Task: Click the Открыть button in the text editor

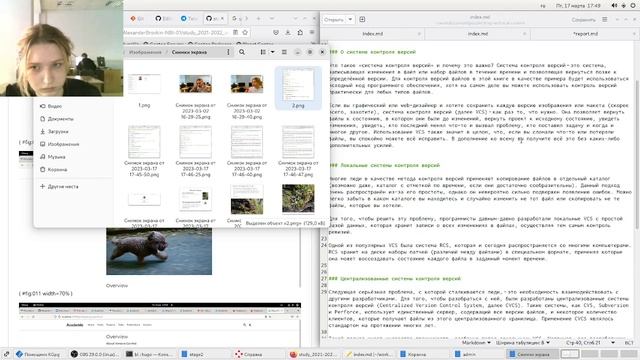Action: tap(334, 19)
